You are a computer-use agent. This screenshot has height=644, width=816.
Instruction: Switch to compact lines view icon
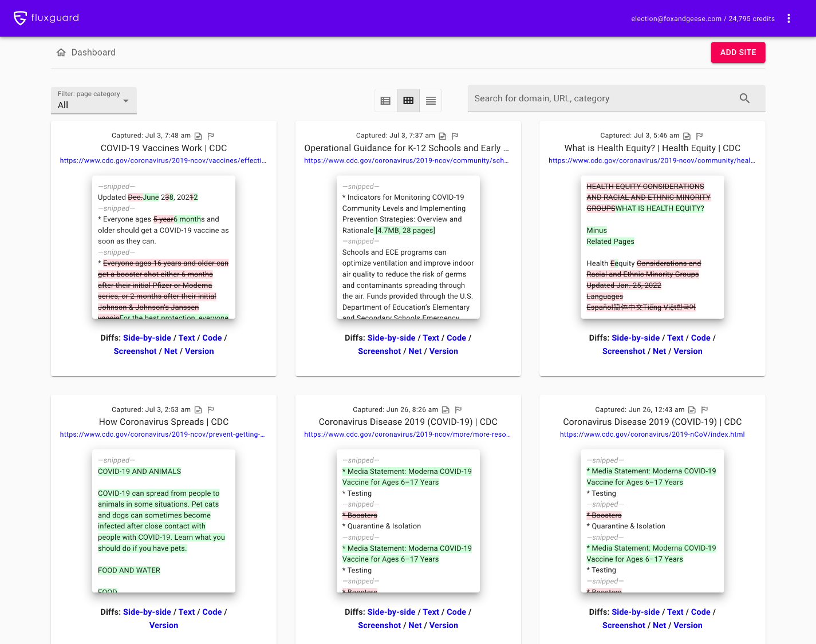pos(431,101)
